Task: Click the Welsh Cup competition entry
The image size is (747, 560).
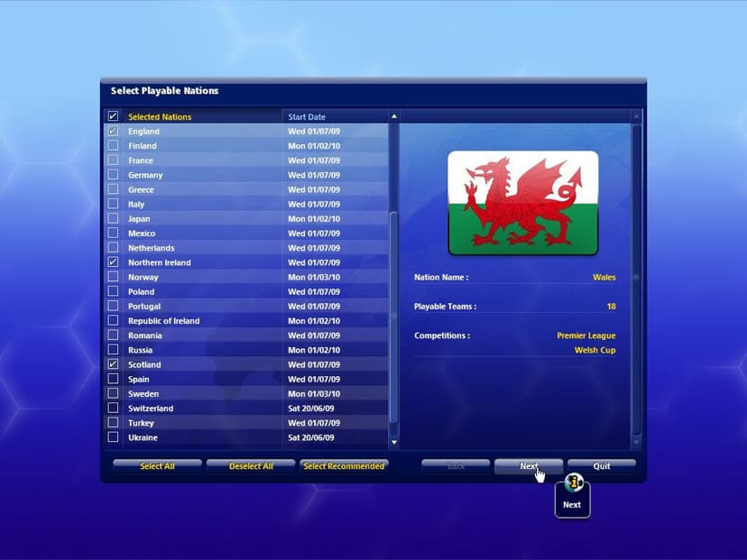Action: (x=595, y=350)
